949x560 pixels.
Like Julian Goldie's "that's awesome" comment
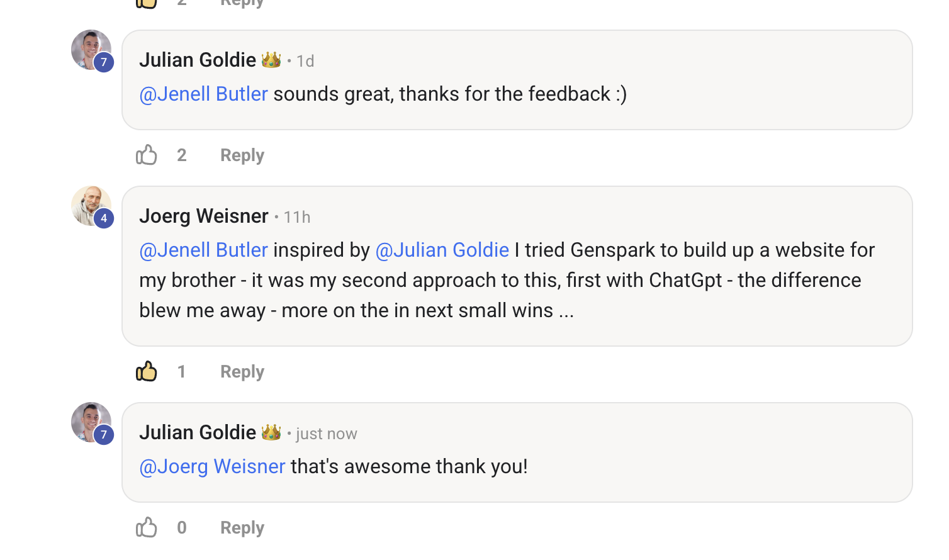point(147,527)
